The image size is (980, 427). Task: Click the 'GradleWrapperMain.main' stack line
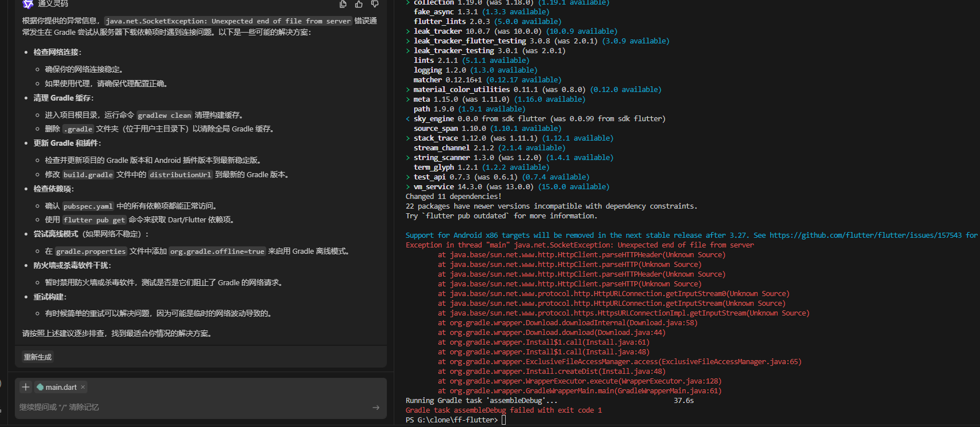(x=579, y=391)
